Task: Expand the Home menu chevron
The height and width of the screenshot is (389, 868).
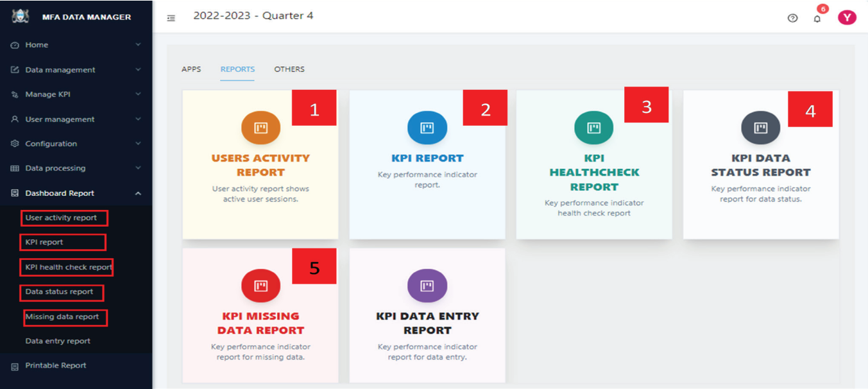Action: pos(138,45)
